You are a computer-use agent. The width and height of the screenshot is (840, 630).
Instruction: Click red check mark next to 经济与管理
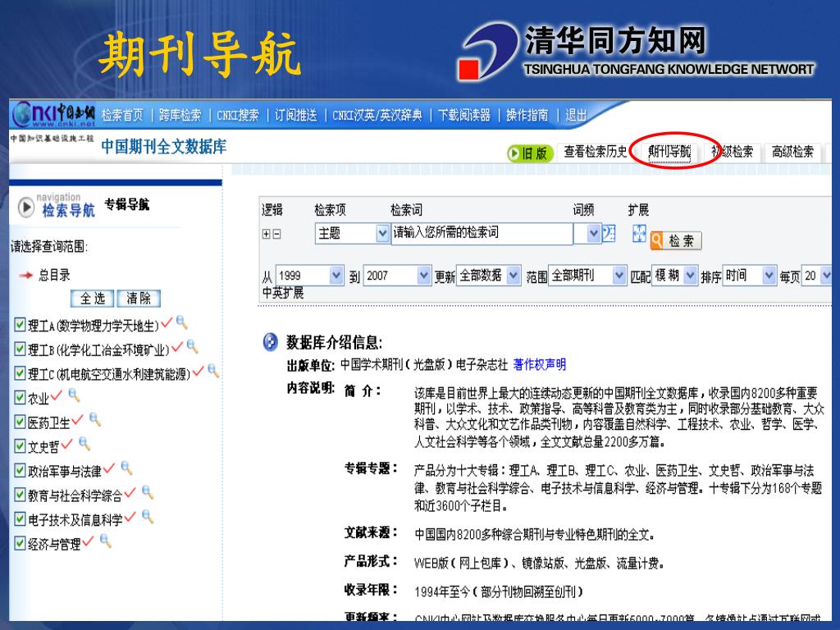[88, 541]
